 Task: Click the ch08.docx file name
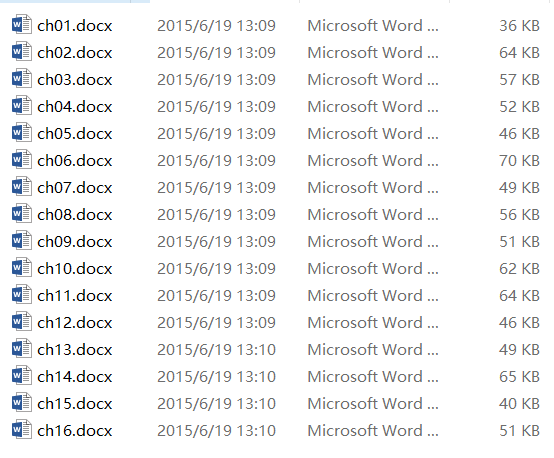pyautogui.click(x=75, y=215)
